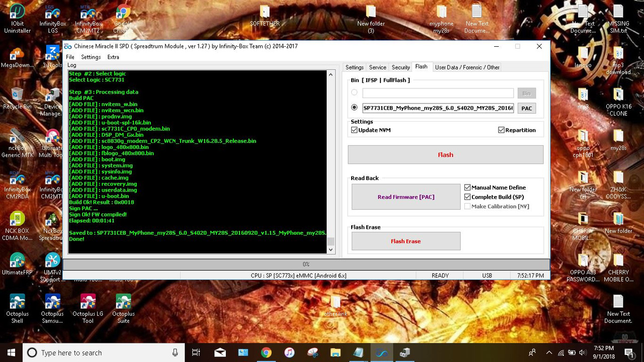This screenshot has height=362, width=644.
Task: Open UltimateFRP desktop shortcut
Action: (17, 264)
